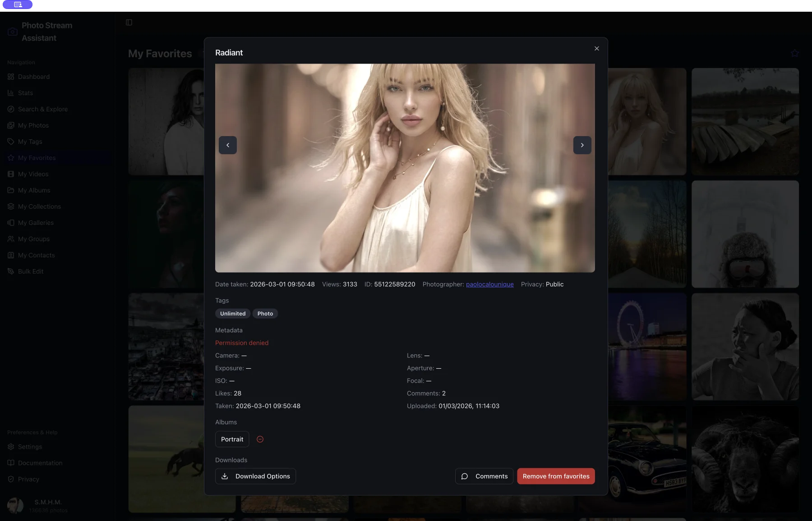This screenshot has height=521, width=812.
Task: Click the Comments speech bubble icon
Action: click(464, 476)
